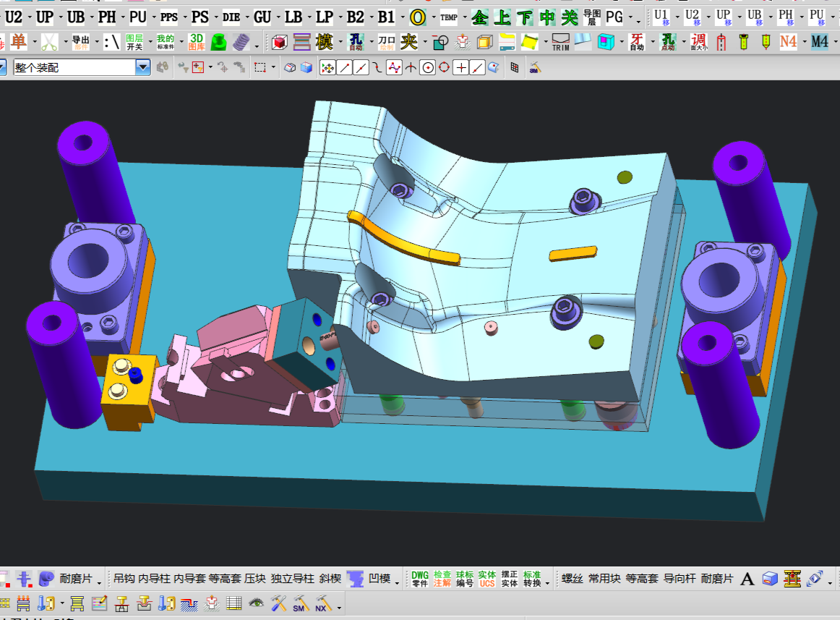Click the red cube wireframe icon

(280, 41)
